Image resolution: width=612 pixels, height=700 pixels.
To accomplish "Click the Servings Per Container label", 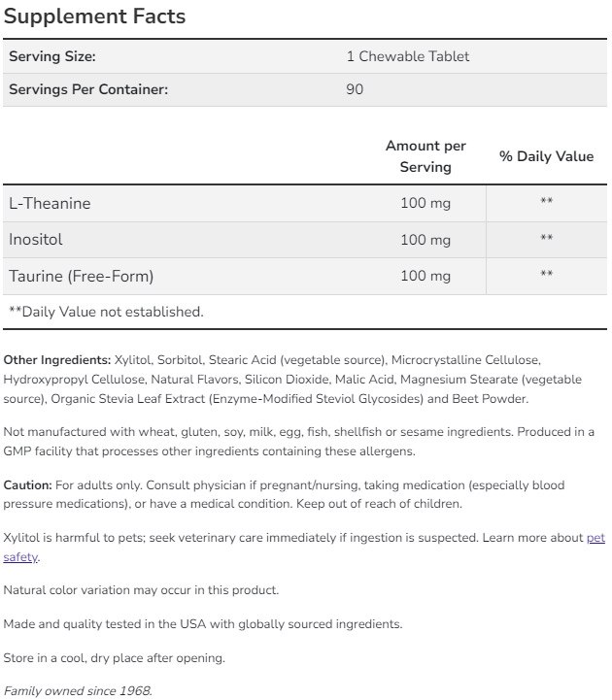I will click(88, 89).
